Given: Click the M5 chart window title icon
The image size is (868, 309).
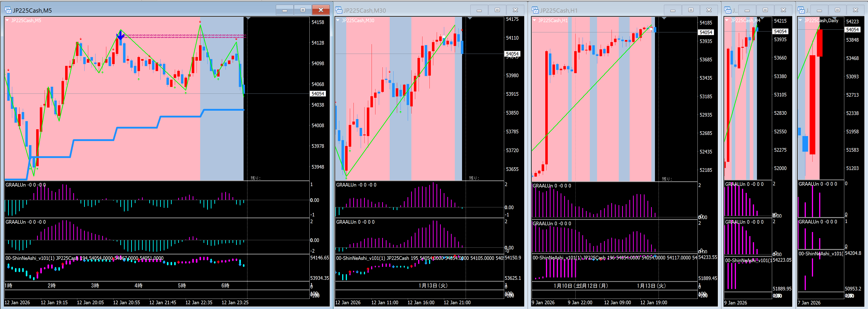Looking at the screenshot, I should (x=8, y=10).
